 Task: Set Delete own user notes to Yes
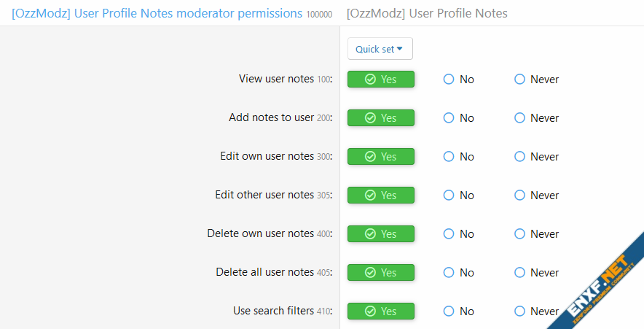380,233
